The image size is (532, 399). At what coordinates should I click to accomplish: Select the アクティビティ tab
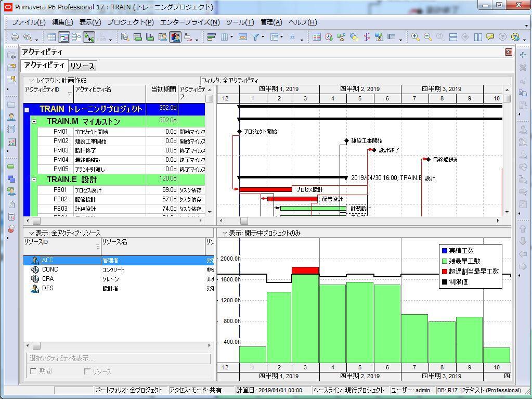pos(44,65)
